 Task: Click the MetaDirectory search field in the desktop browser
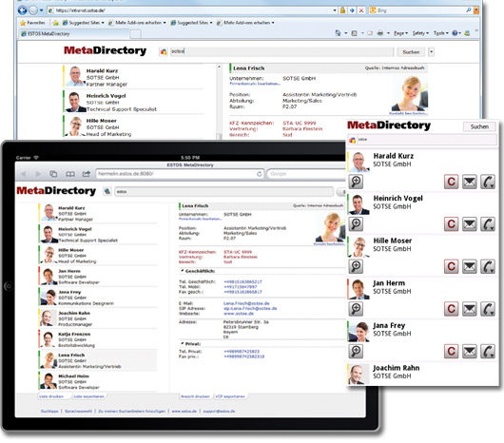point(281,51)
